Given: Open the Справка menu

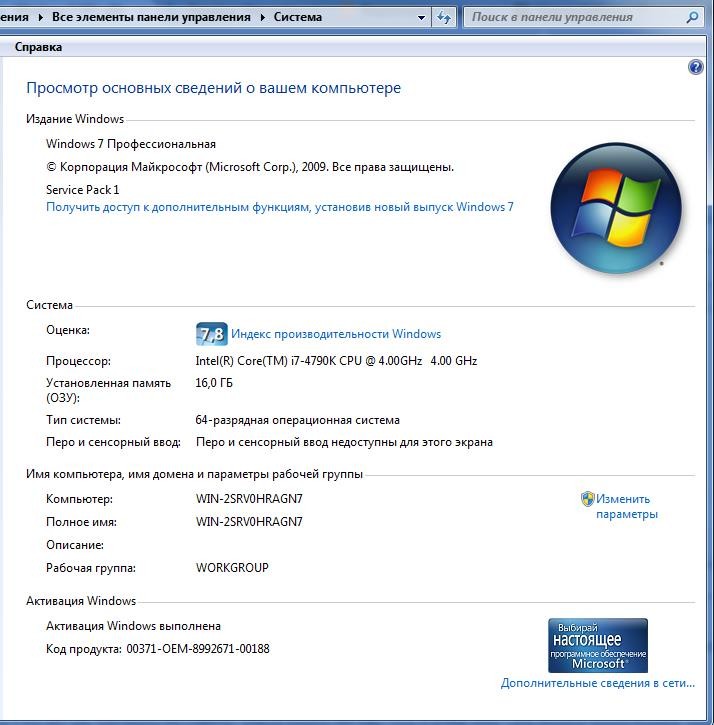Looking at the screenshot, I should [38, 47].
